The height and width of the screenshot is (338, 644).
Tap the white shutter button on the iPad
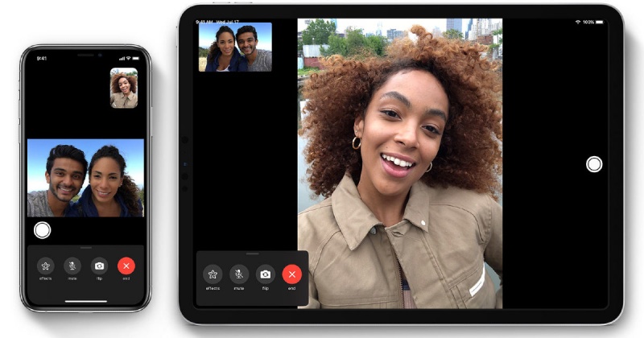pyautogui.click(x=594, y=164)
